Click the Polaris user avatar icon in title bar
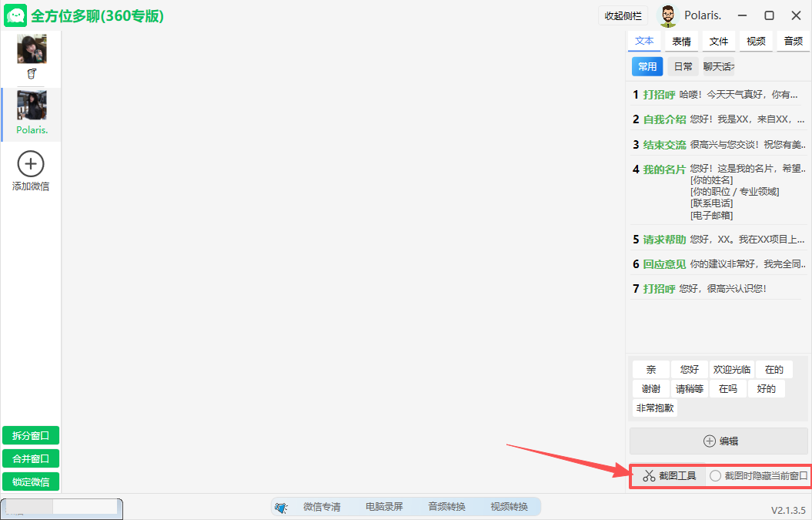812x520 pixels. (668, 16)
